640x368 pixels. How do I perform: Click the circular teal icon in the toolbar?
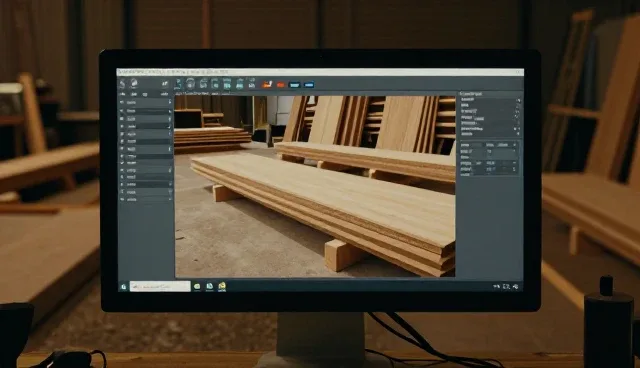(x=190, y=84)
